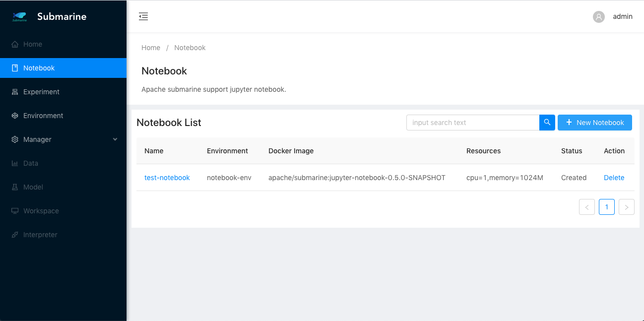
Task: Select page 1 in pagination
Action: pyautogui.click(x=606, y=207)
